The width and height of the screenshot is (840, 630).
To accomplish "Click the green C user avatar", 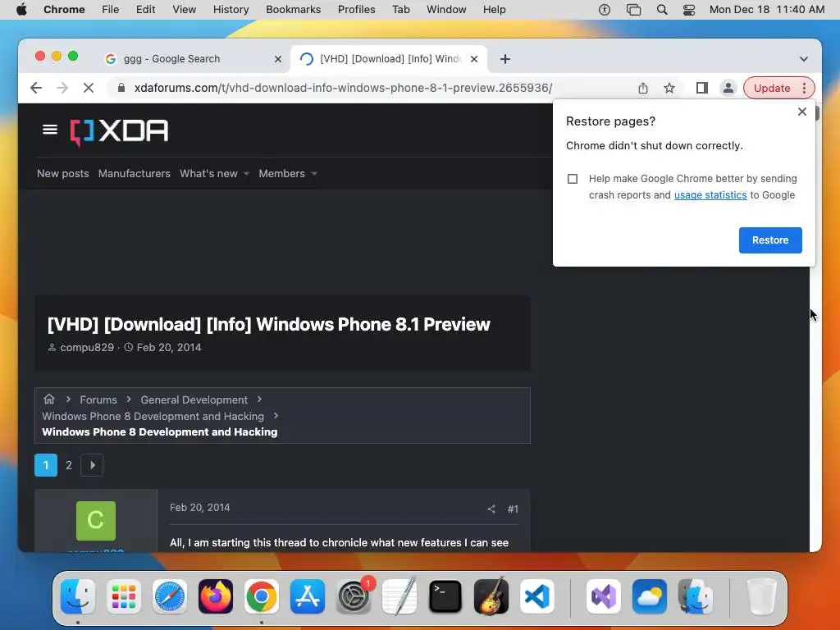I will 96,521.
